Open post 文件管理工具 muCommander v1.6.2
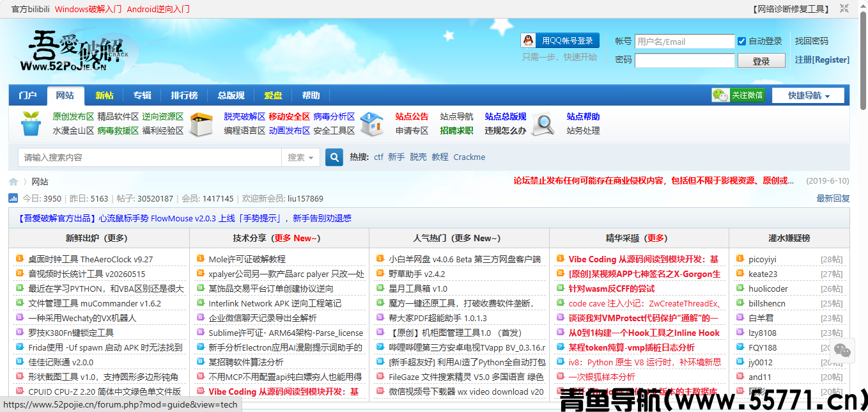This screenshot has height=412, width=868. click(x=95, y=303)
